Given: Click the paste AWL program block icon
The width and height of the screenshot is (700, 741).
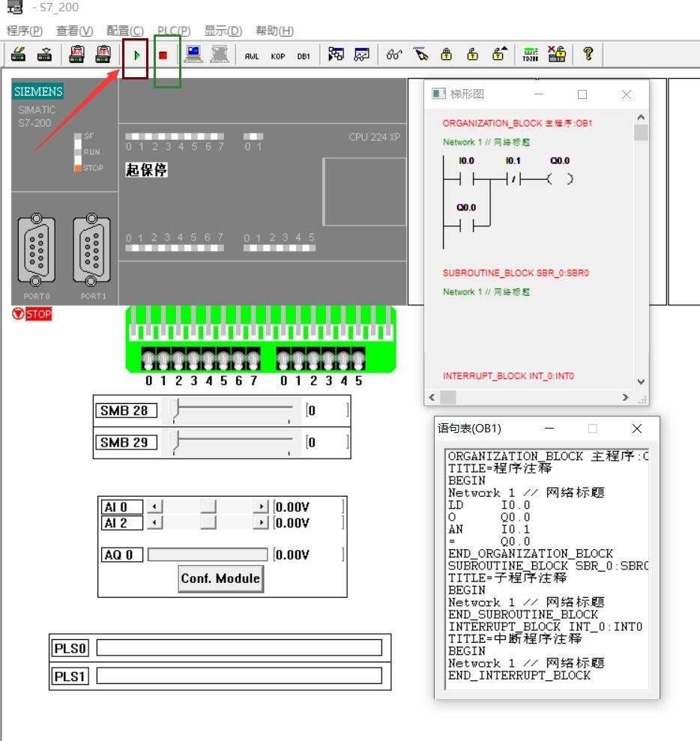Looking at the screenshot, I should (x=76, y=55).
